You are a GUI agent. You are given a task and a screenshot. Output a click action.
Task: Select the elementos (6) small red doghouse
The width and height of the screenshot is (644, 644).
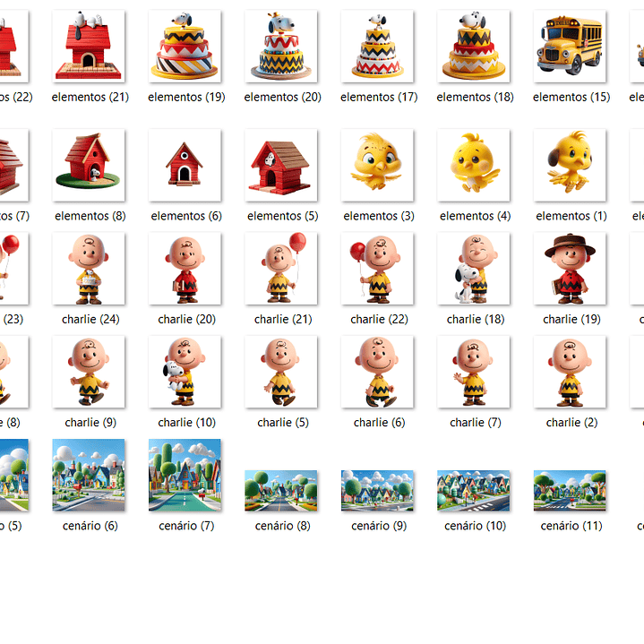(x=185, y=166)
